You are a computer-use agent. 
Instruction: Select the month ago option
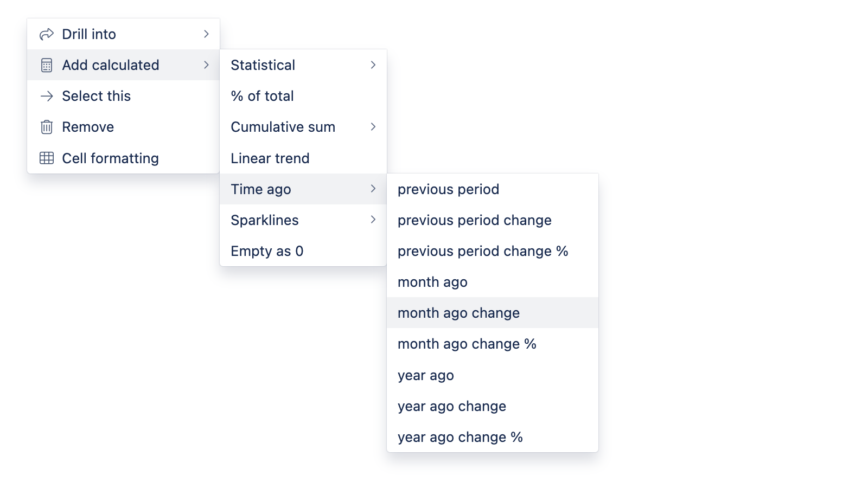coord(432,282)
